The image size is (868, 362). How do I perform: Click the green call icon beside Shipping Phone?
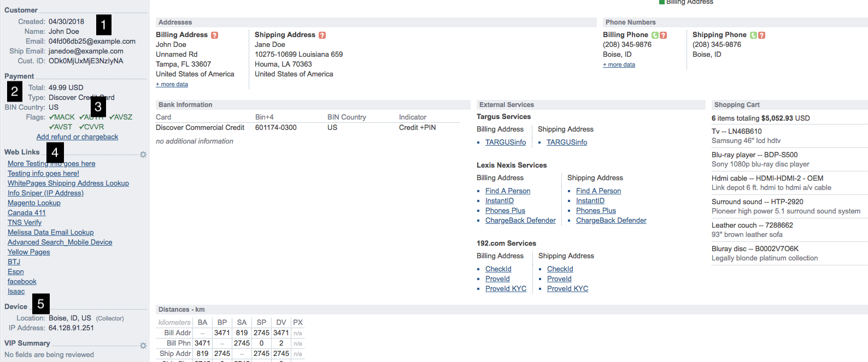coord(753,35)
